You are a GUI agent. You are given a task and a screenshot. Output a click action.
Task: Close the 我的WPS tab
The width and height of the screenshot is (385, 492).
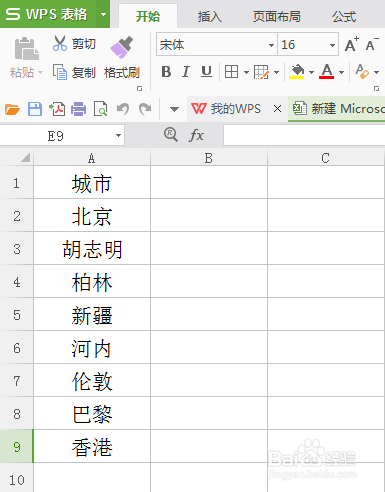click(277, 109)
